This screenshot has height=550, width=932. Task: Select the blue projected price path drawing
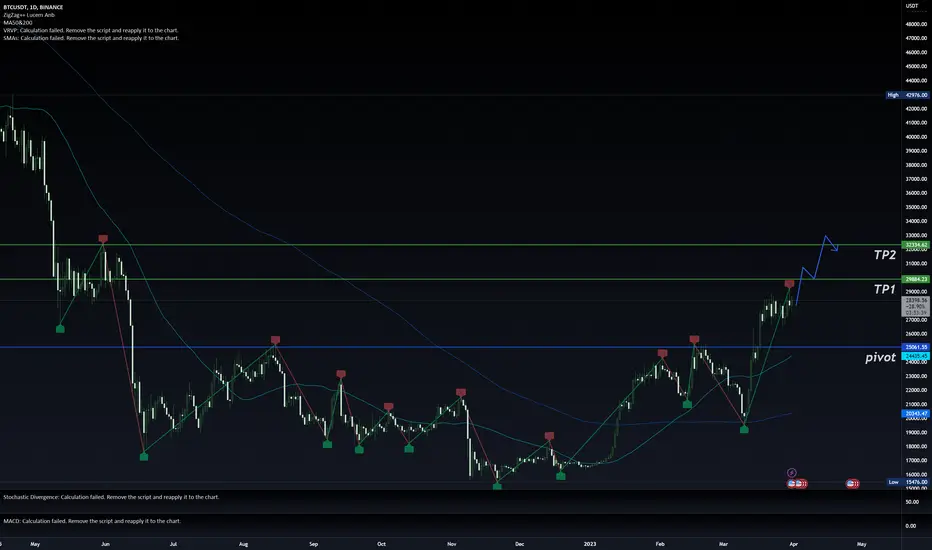(817, 271)
